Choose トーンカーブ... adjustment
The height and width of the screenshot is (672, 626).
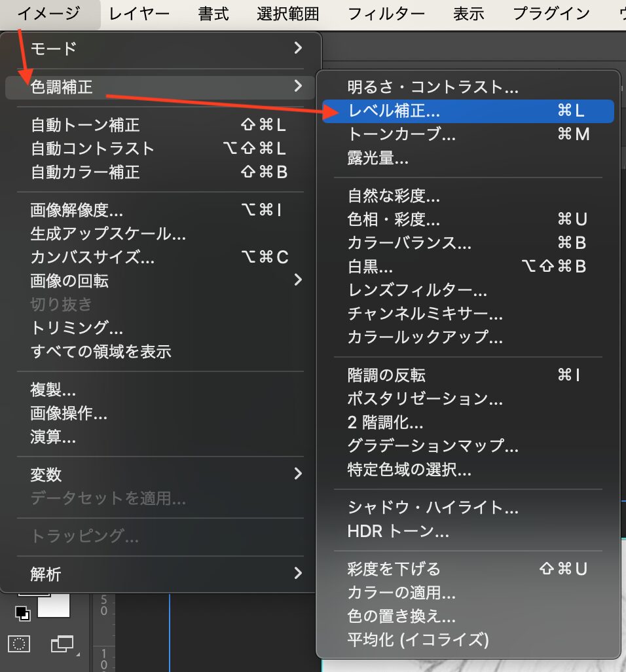[x=401, y=134]
